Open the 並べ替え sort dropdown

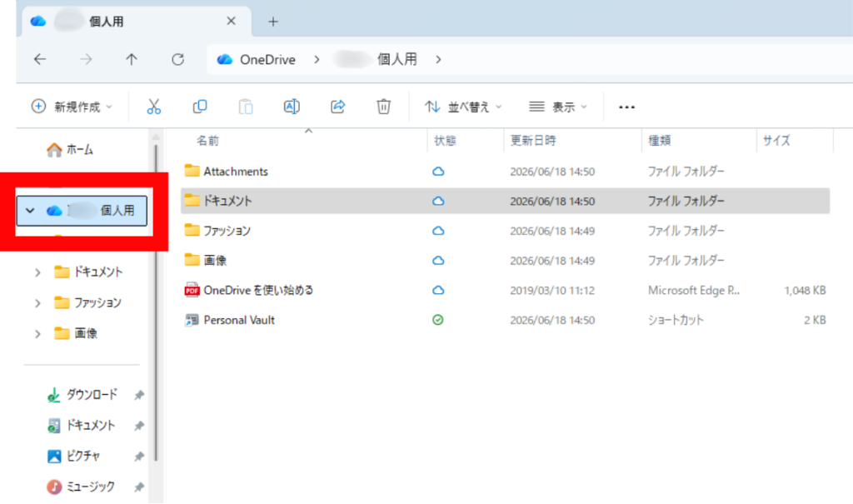pyautogui.click(x=463, y=107)
